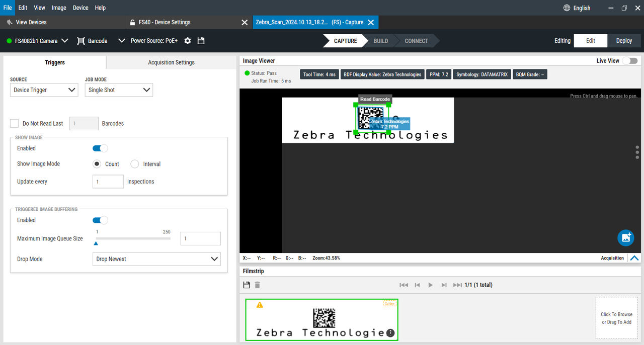
Task: Go to the BUILD step
Action: click(x=381, y=41)
